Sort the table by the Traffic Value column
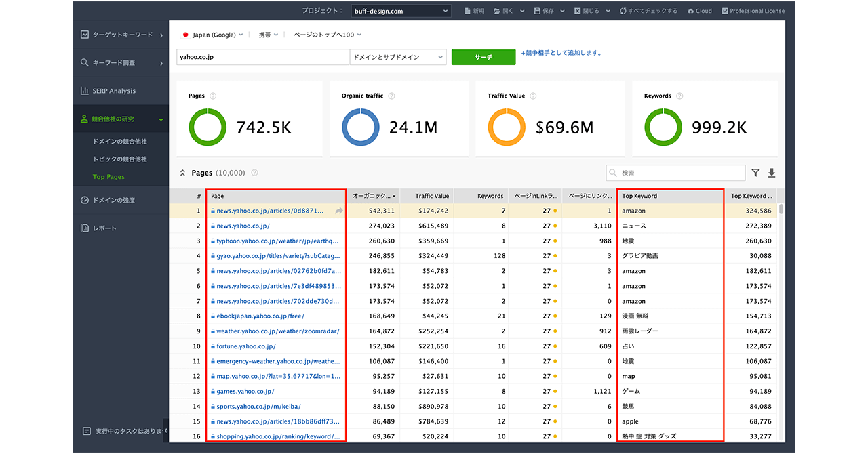 [432, 196]
